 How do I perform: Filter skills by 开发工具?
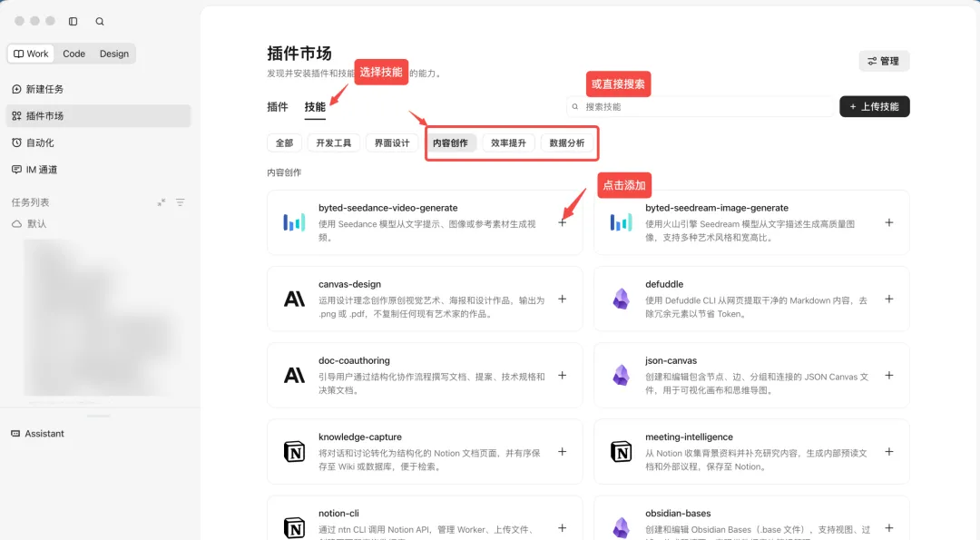[x=334, y=143]
